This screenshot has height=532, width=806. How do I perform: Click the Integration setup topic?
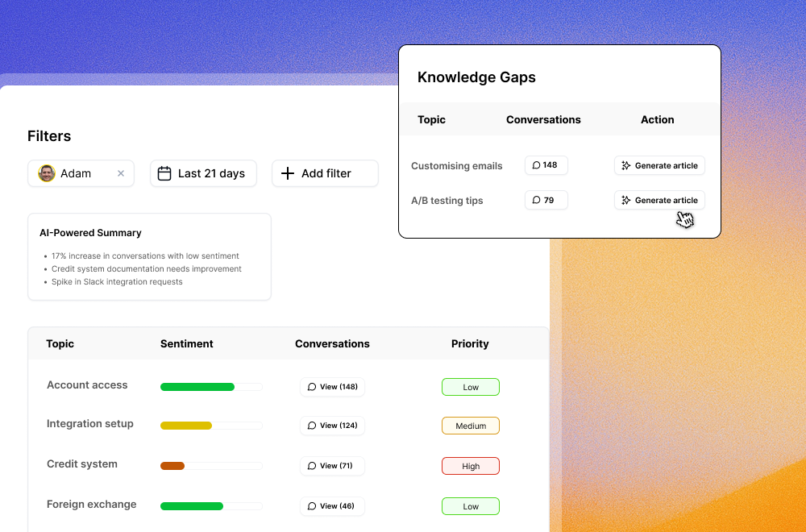[x=90, y=423]
